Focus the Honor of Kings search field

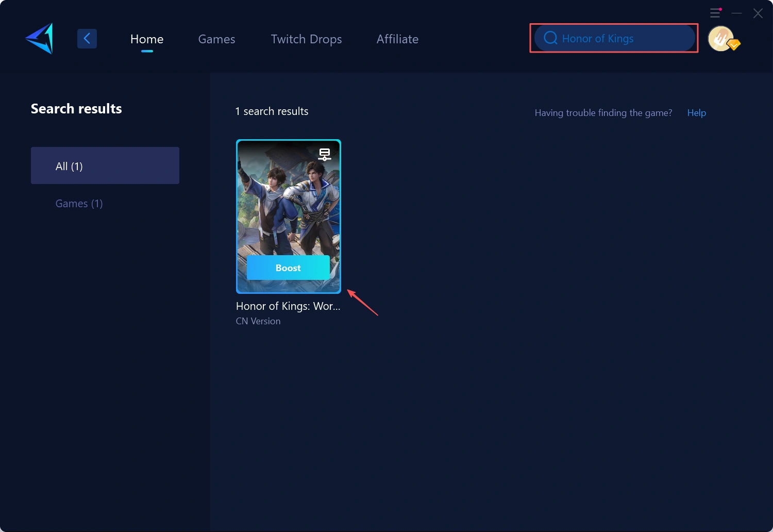(618, 39)
